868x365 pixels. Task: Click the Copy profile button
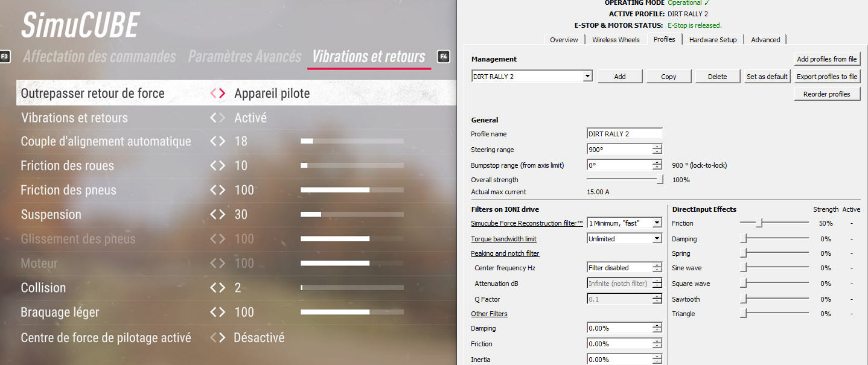point(669,77)
